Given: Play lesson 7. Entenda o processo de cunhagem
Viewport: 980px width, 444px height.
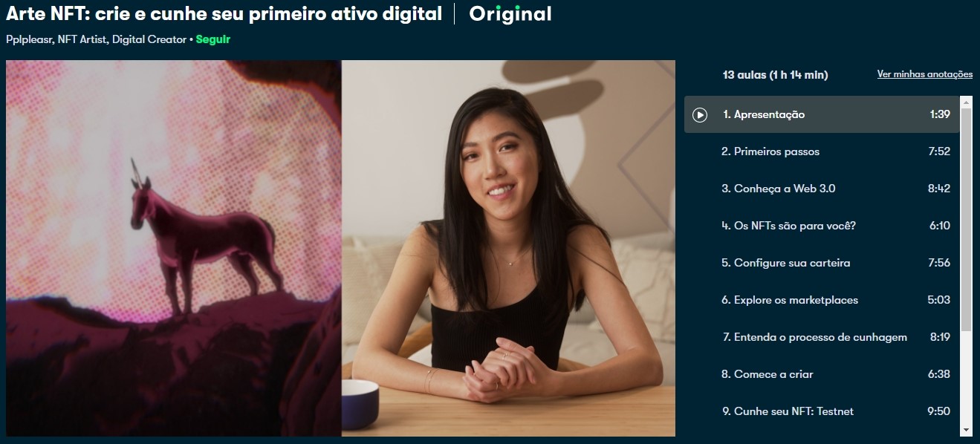Looking at the screenshot, I should click(822, 337).
